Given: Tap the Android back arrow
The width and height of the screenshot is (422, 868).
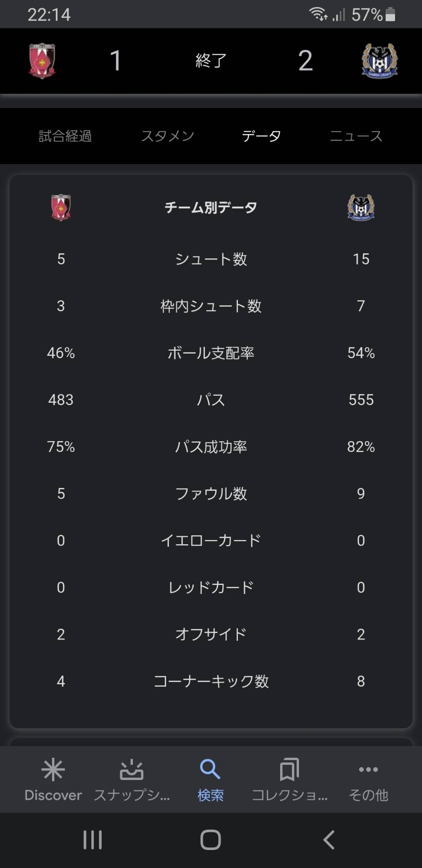Looking at the screenshot, I should tap(329, 840).
